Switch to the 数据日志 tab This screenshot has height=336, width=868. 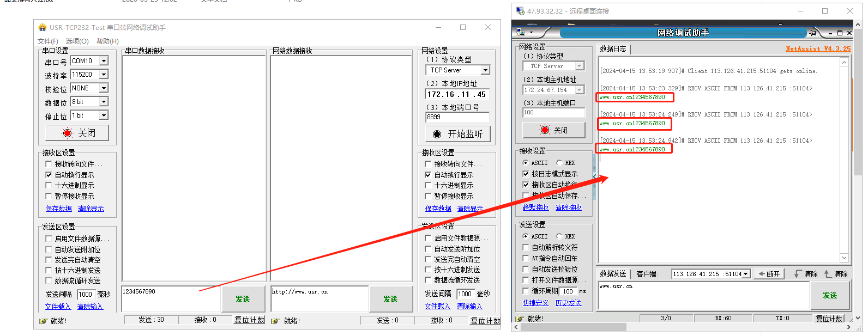[x=613, y=49]
